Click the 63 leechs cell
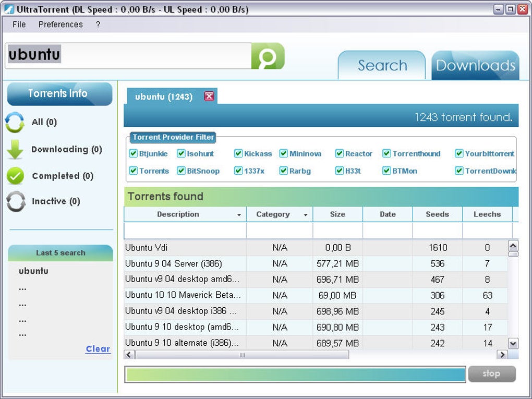The height and width of the screenshot is (399, 532). click(x=487, y=296)
